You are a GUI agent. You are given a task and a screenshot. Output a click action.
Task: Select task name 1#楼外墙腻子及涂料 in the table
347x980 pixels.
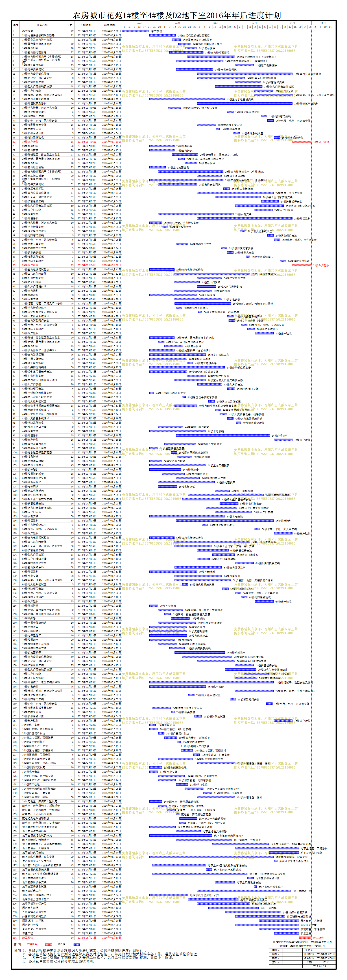(35, 103)
